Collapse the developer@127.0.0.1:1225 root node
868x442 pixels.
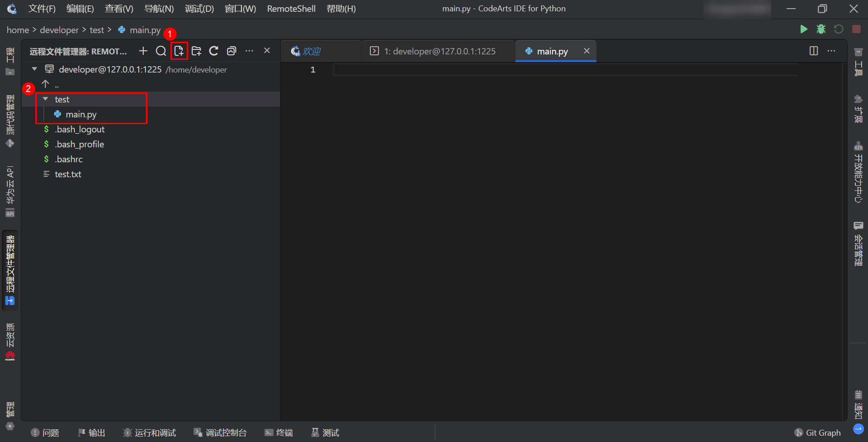(34, 69)
